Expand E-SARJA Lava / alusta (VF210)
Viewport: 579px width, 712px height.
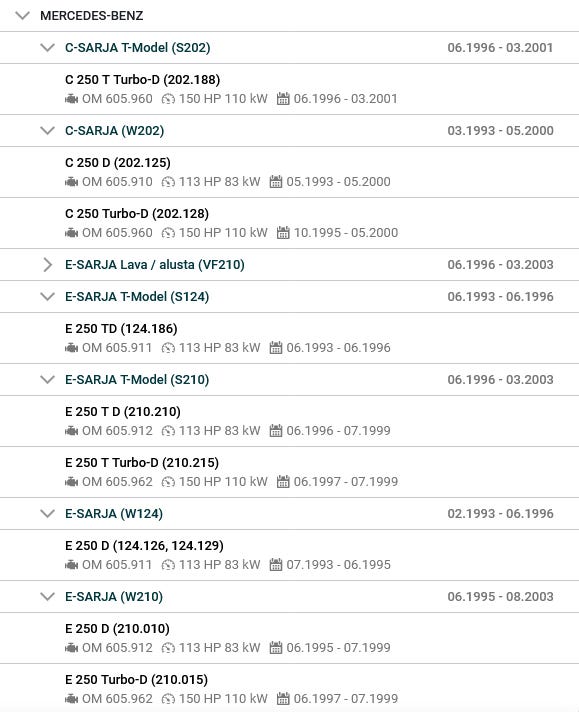[x=47, y=265]
